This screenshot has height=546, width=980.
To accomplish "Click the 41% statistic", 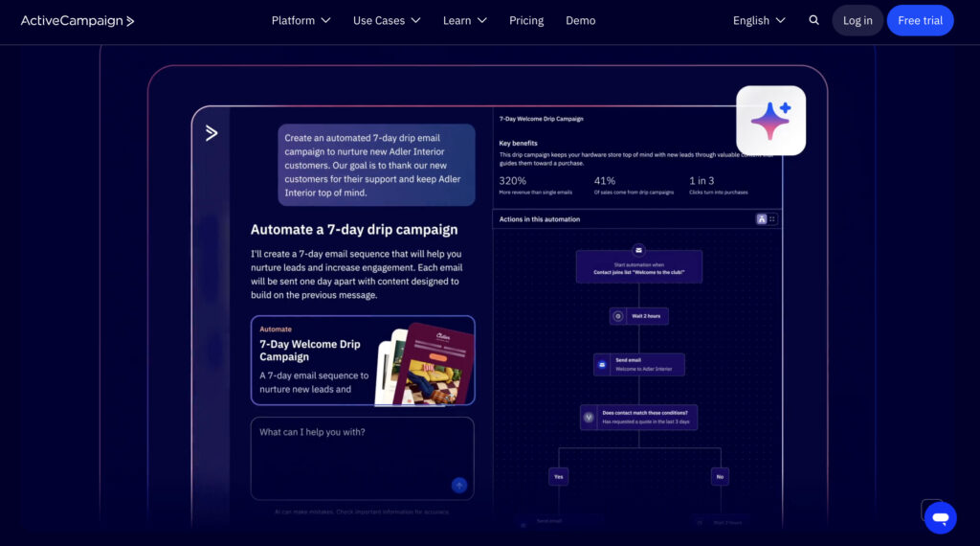I will (x=605, y=181).
